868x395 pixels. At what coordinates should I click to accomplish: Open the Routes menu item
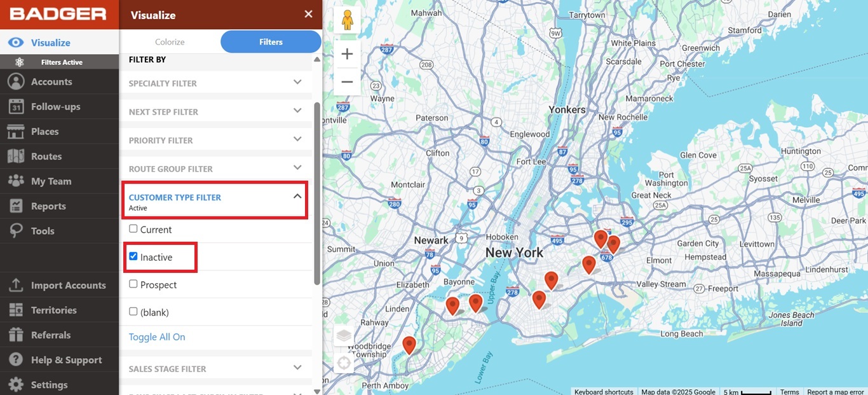point(59,156)
